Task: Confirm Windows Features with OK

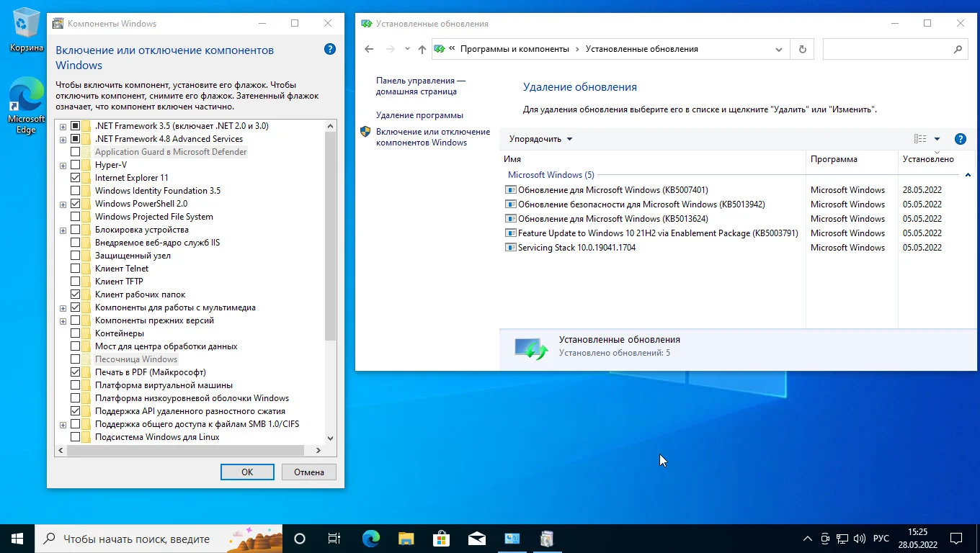Action: [247, 472]
